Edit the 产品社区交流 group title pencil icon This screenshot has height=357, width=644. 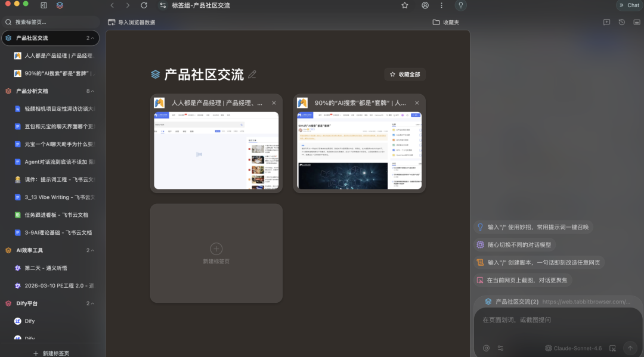252,74
